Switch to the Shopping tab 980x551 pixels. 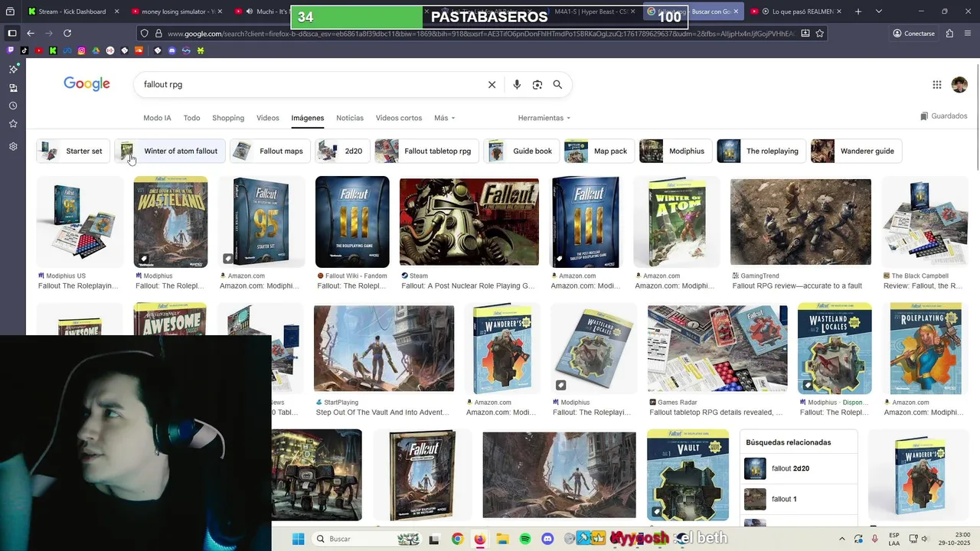(x=228, y=118)
